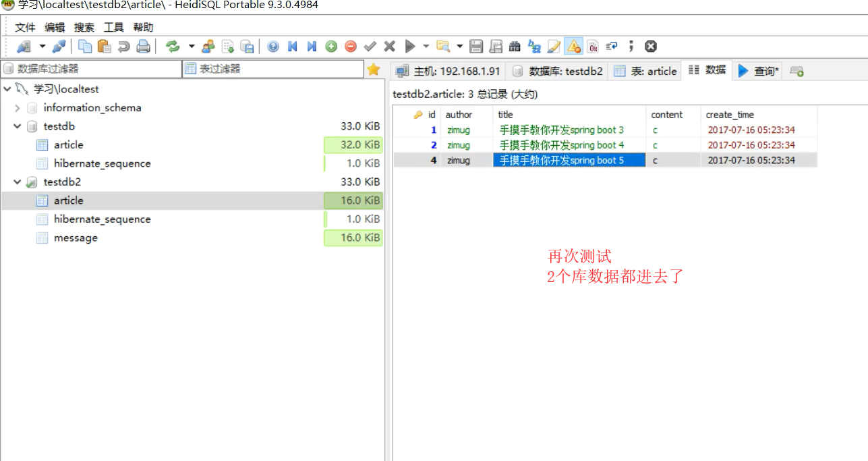
Task: Sort by create_time column header
Action: tap(759, 115)
